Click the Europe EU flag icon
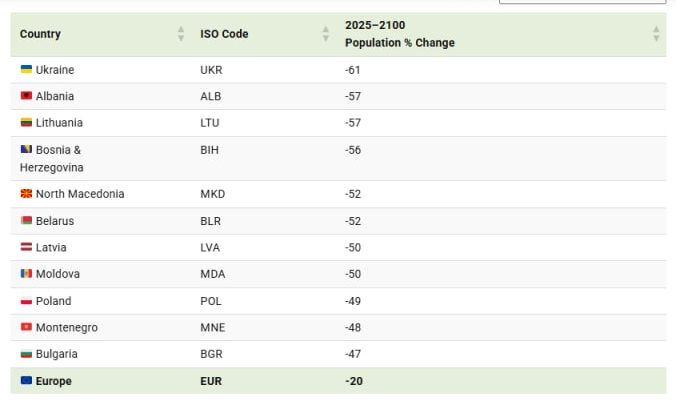Viewport: 676px width, 411px height. point(26,381)
